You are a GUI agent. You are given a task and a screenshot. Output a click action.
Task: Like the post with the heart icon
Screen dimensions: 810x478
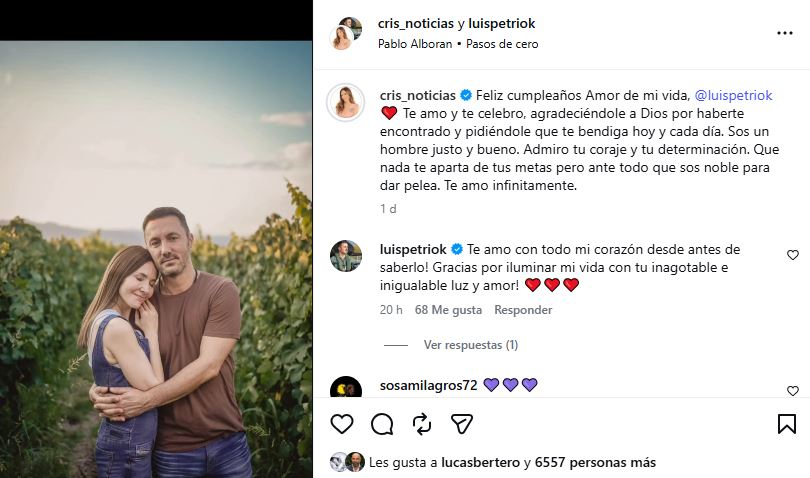(342, 424)
